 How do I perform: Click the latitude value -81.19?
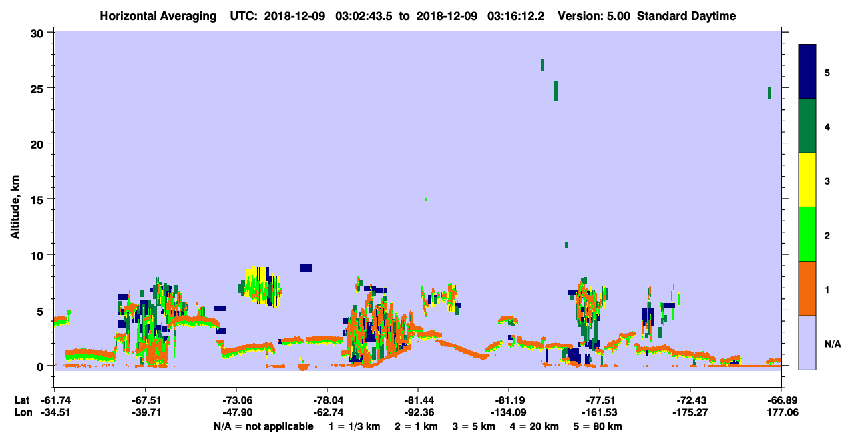(508, 400)
